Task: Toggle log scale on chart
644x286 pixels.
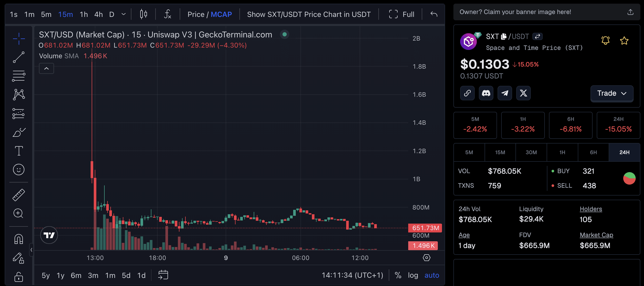Action: pyautogui.click(x=413, y=275)
